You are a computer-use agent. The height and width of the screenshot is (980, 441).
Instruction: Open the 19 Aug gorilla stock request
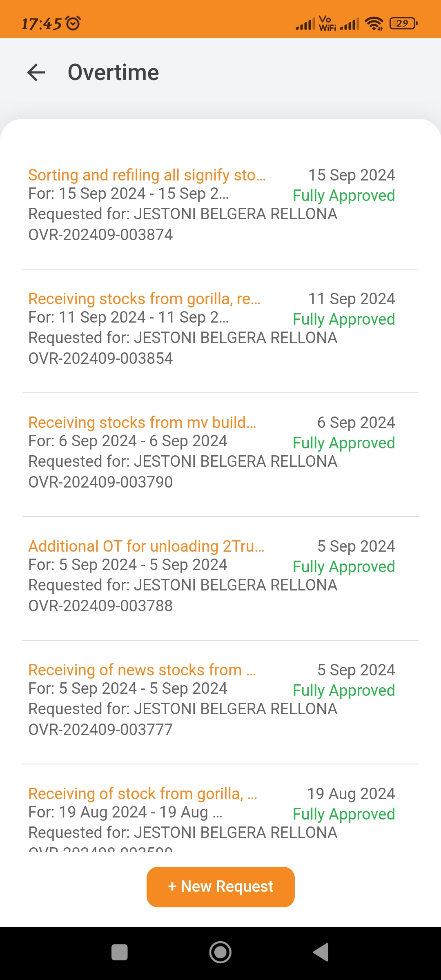click(x=143, y=794)
